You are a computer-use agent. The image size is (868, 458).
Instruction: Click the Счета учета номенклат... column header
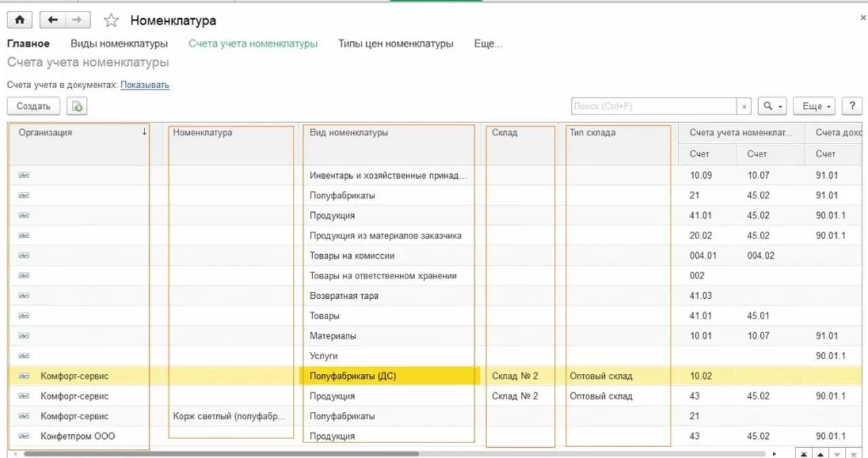click(x=741, y=133)
